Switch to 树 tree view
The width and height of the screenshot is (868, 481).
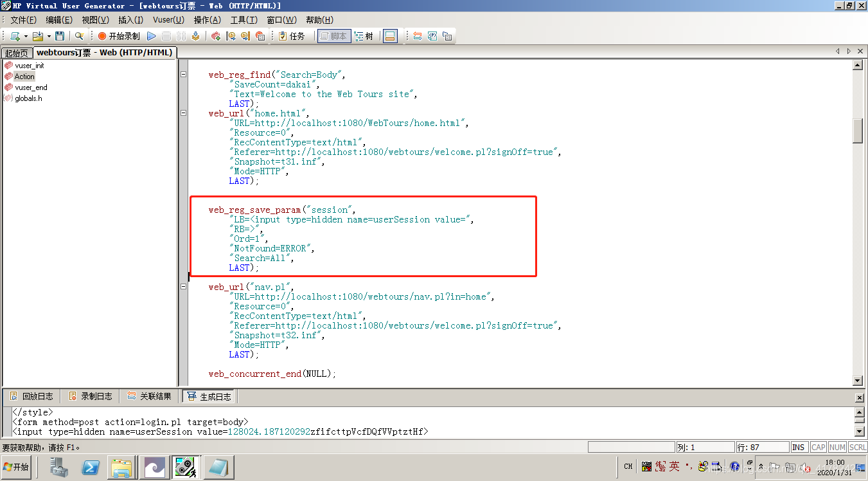click(364, 36)
